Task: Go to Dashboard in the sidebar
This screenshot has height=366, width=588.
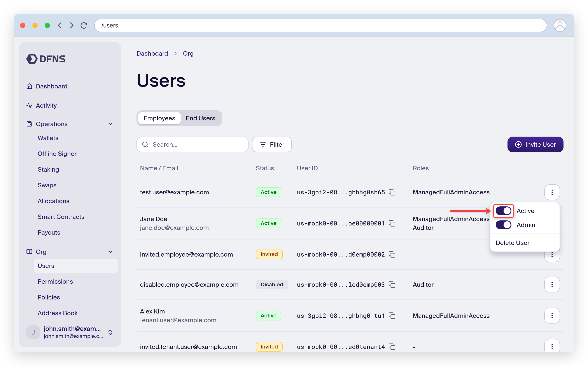Action: click(x=52, y=86)
